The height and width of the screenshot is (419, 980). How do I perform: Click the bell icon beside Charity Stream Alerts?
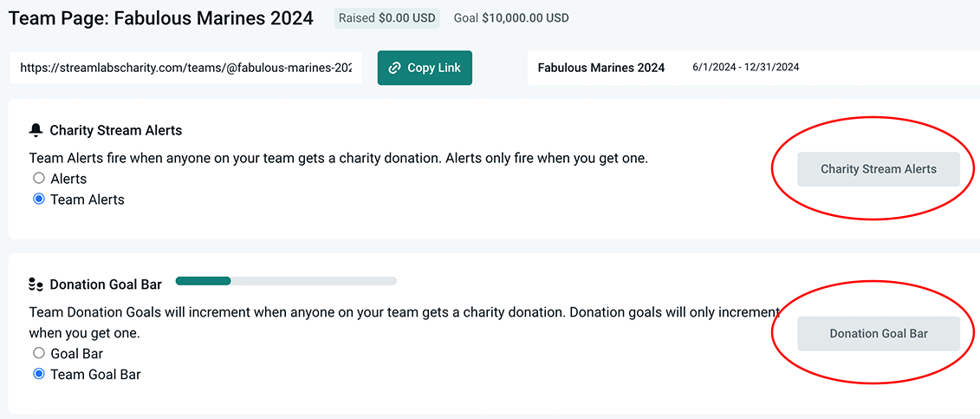(x=36, y=130)
